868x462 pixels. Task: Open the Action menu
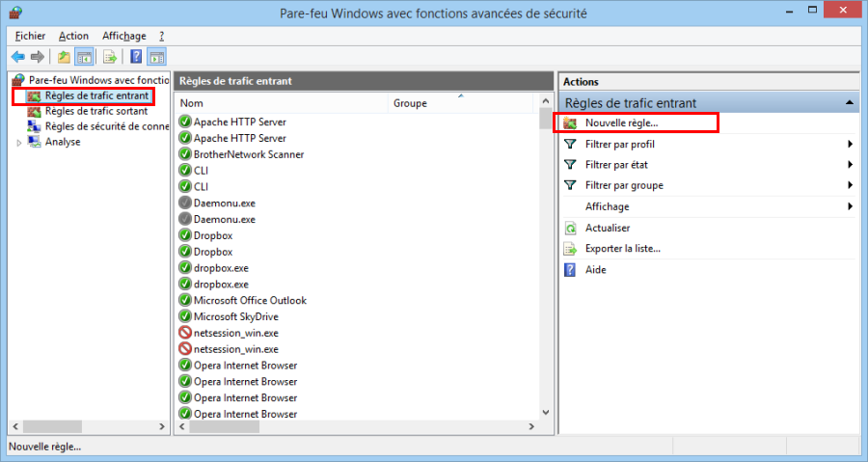[73, 36]
